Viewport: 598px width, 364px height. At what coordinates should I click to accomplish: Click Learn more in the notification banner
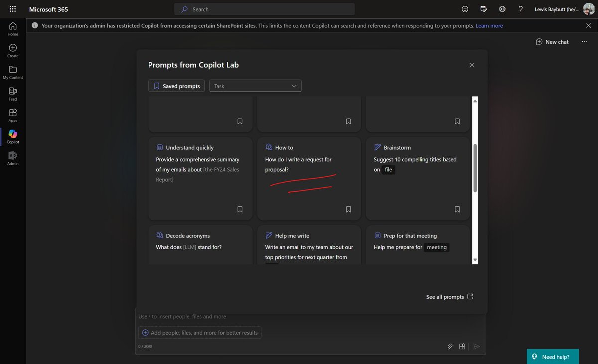click(x=489, y=25)
